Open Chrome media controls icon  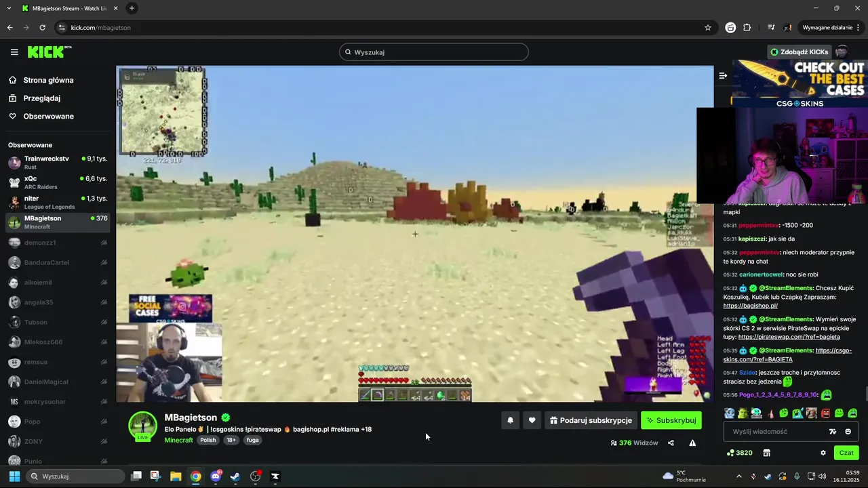click(771, 28)
